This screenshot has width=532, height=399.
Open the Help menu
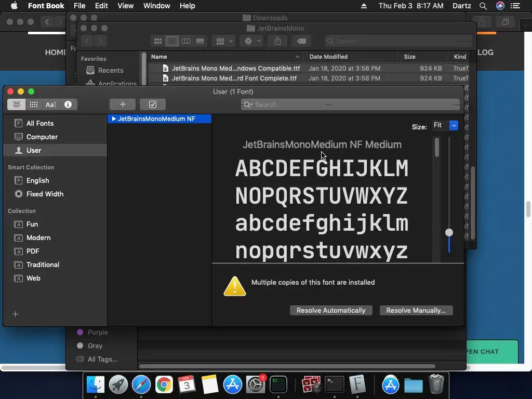(x=187, y=6)
